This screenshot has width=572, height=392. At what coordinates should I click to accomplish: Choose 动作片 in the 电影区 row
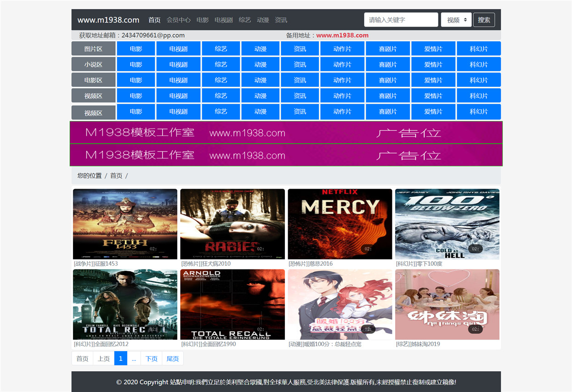pos(342,80)
